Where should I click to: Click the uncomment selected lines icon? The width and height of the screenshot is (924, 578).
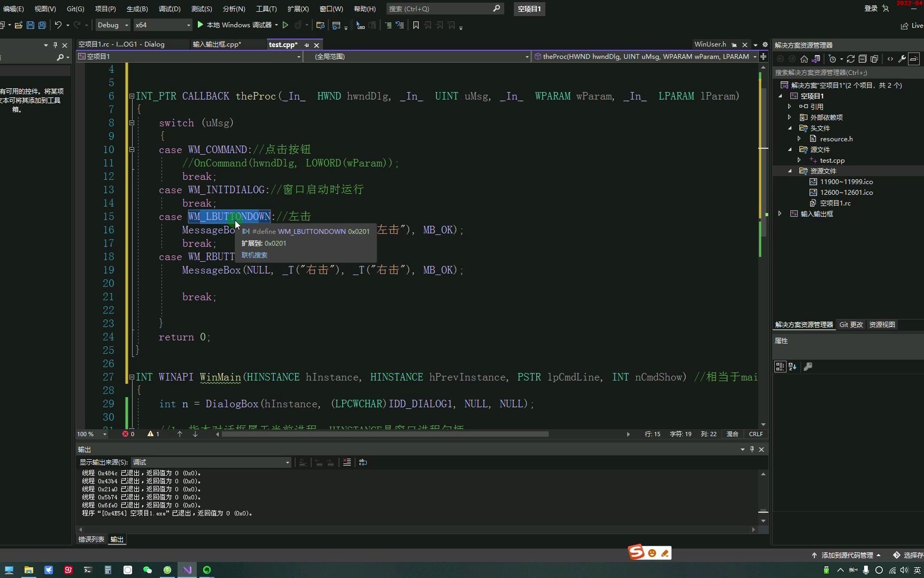click(400, 25)
